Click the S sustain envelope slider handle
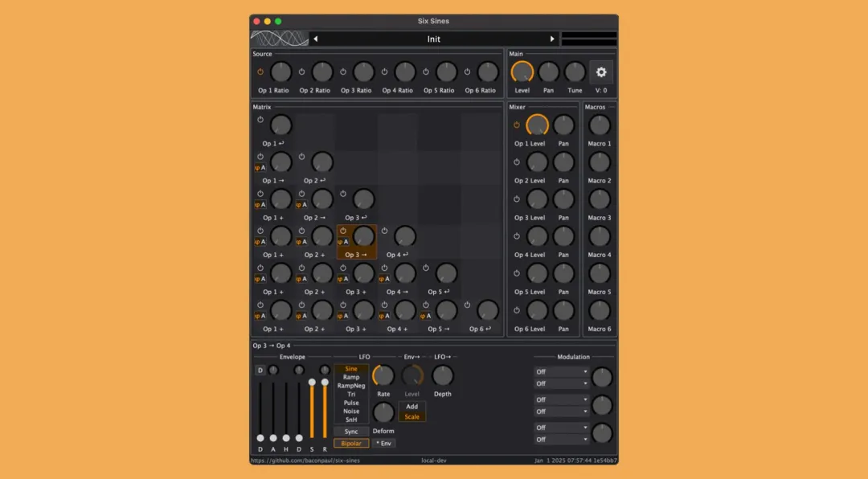The width and height of the screenshot is (868, 479). [312, 382]
